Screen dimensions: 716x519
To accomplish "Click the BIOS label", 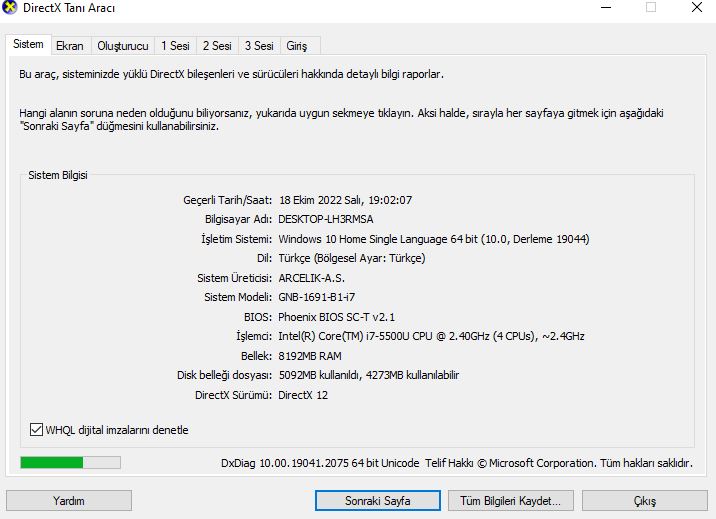I will [258, 317].
